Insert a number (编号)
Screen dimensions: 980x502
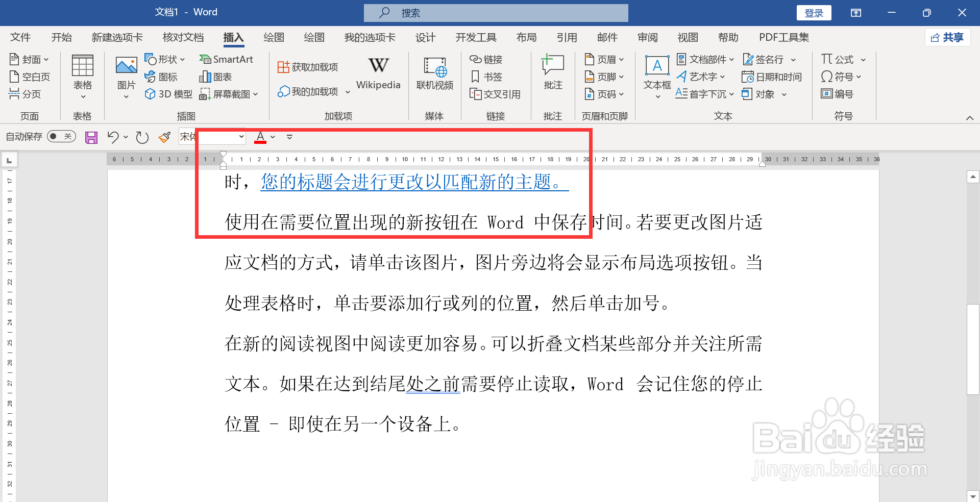(837, 94)
